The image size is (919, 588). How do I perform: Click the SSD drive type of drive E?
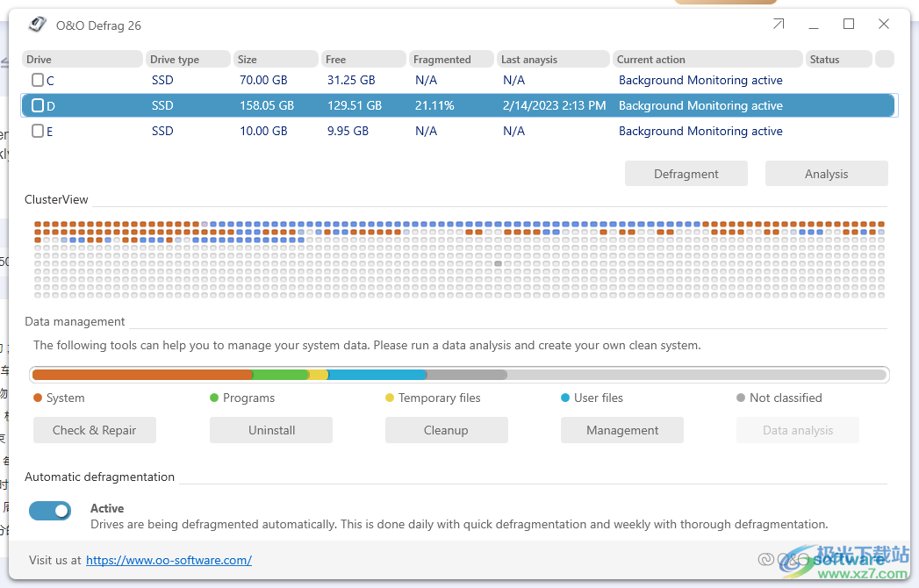pyautogui.click(x=162, y=132)
